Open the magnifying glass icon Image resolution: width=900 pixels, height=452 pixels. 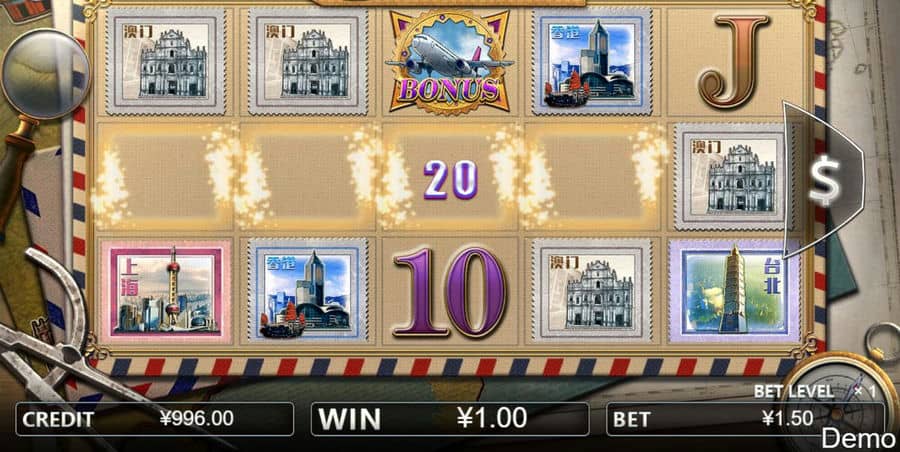click(x=44, y=75)
